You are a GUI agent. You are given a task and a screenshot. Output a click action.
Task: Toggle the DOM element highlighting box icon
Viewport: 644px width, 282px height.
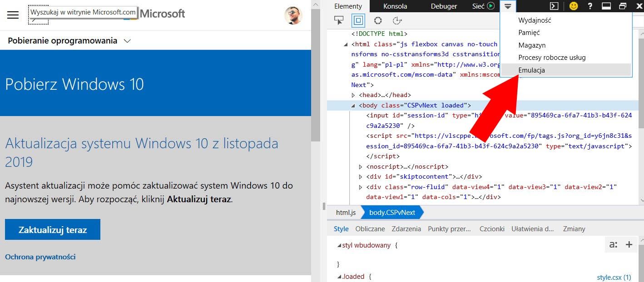click(358, 20)
